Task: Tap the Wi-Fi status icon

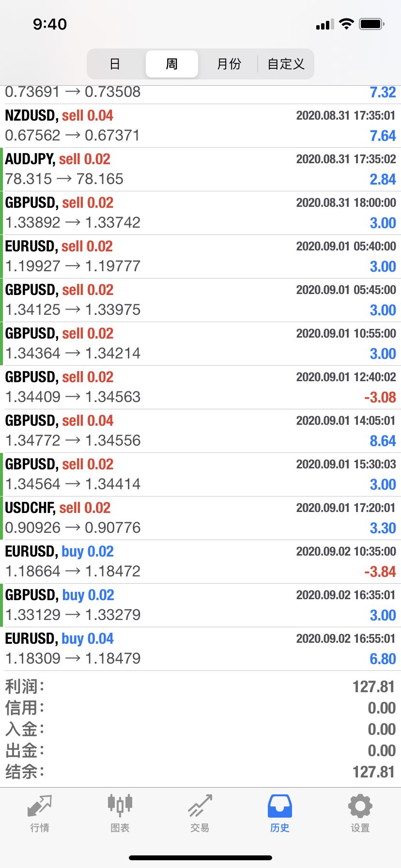Action: pyautogui.click(x=346, y=24)
